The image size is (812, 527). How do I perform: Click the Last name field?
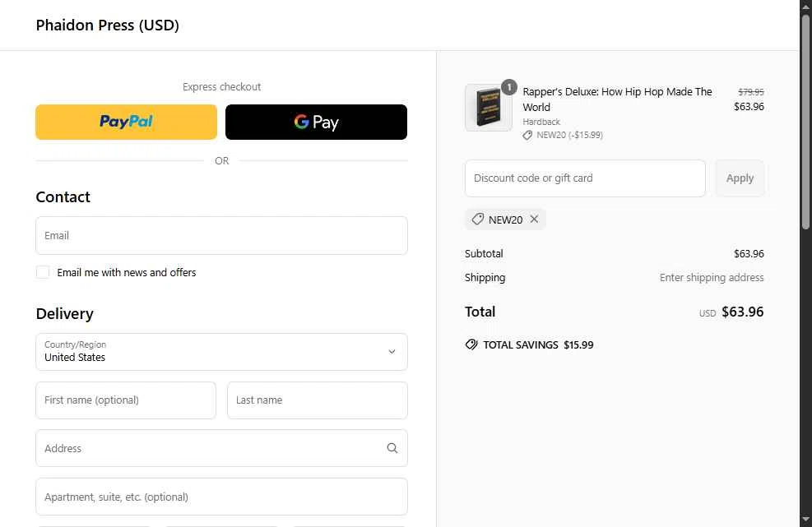(318, 400)
